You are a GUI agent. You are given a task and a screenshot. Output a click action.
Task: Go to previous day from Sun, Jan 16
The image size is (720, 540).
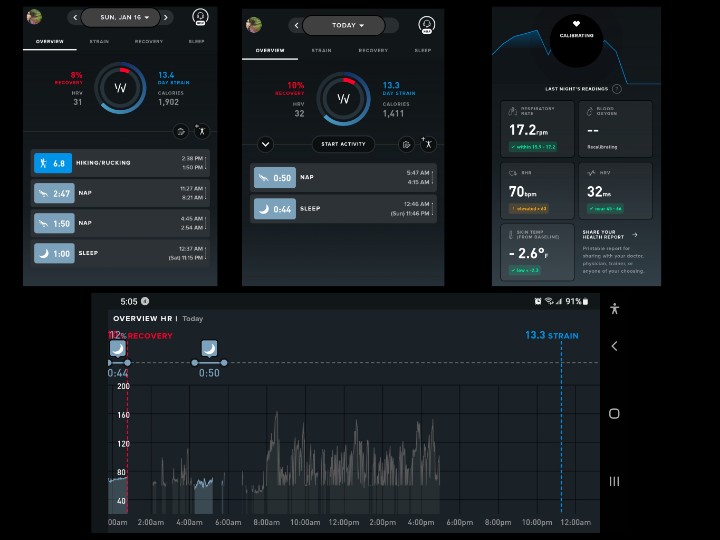(x=75, y=17)
